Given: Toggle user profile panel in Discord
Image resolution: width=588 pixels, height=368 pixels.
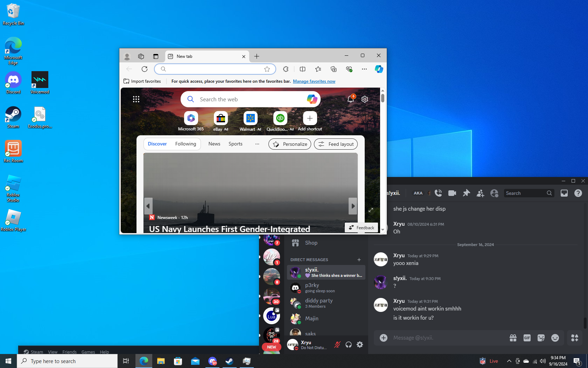Looking at the screenshot, I should click(494, 193).
